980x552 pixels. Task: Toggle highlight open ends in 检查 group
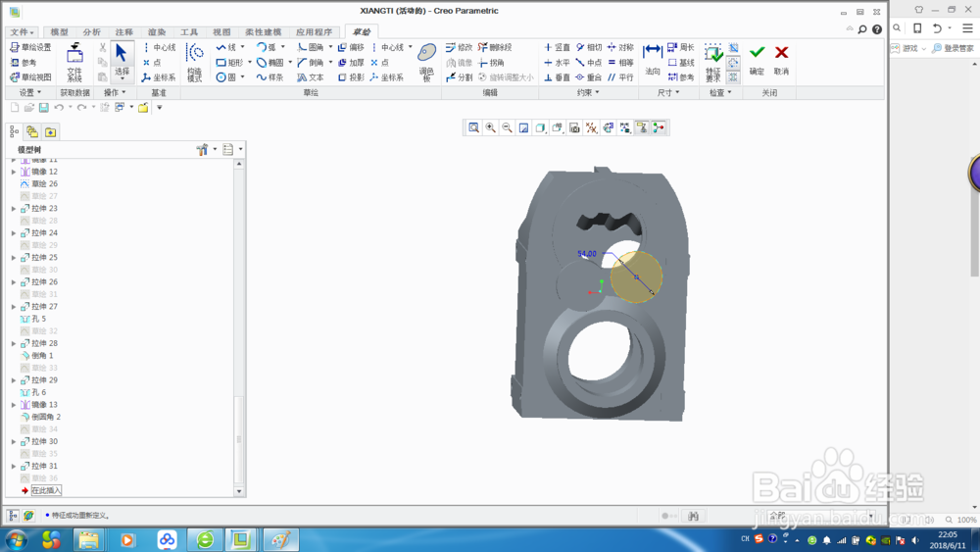click(x=734, y=63)
